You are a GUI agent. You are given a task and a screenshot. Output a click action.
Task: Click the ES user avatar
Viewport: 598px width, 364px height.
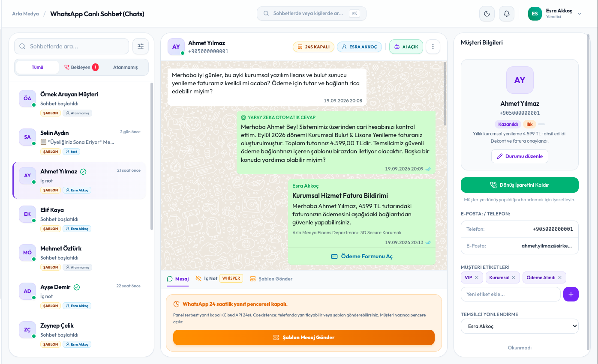pyautogui.click(x=535, y=14)
